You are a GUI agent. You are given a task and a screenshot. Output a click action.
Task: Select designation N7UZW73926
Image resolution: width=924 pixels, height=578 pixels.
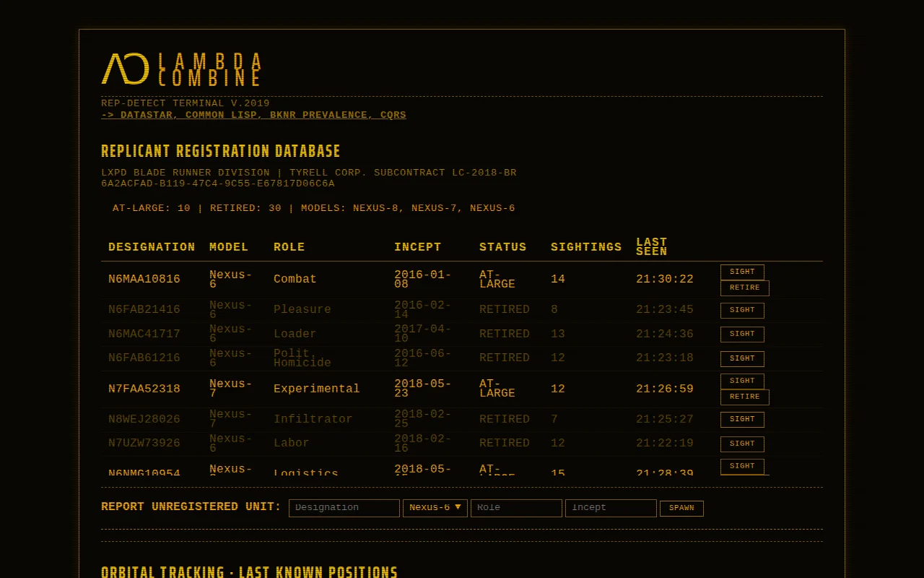144,444
